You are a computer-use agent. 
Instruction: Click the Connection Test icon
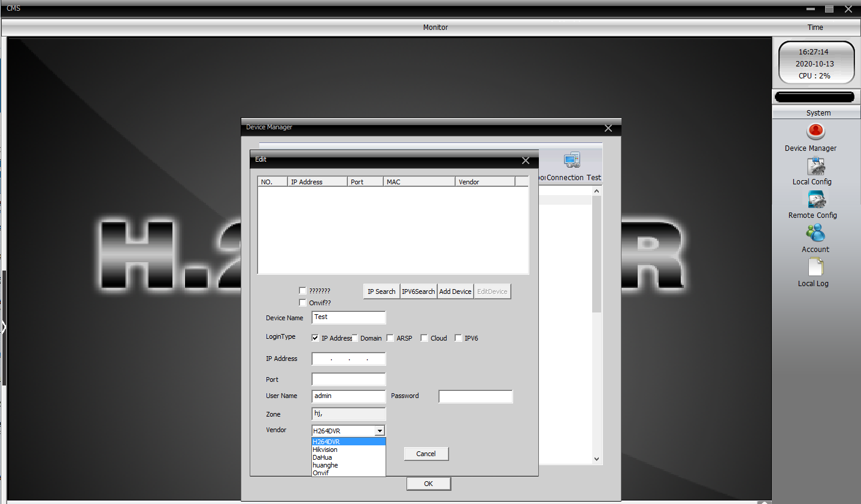click(x=572, y=160)
